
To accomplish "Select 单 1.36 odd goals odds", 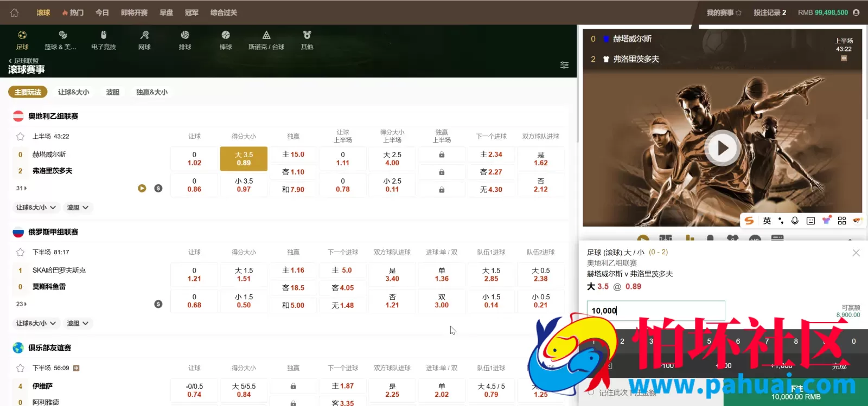I will 442,274.
